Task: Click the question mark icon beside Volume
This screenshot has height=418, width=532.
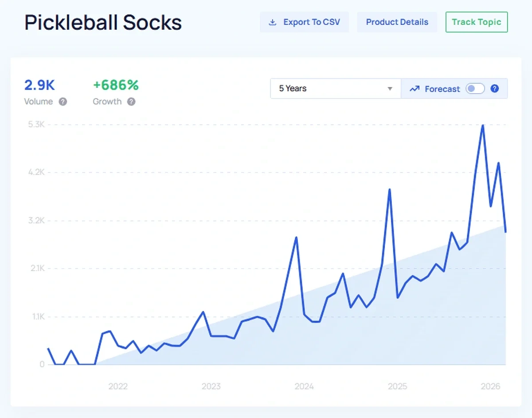Action: [63, 102]
